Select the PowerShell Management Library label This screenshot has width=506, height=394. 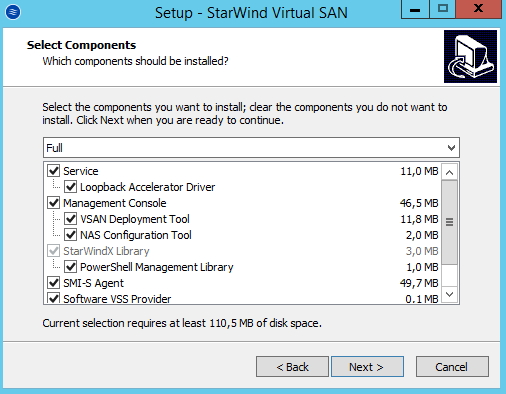(x=157, y=267)
